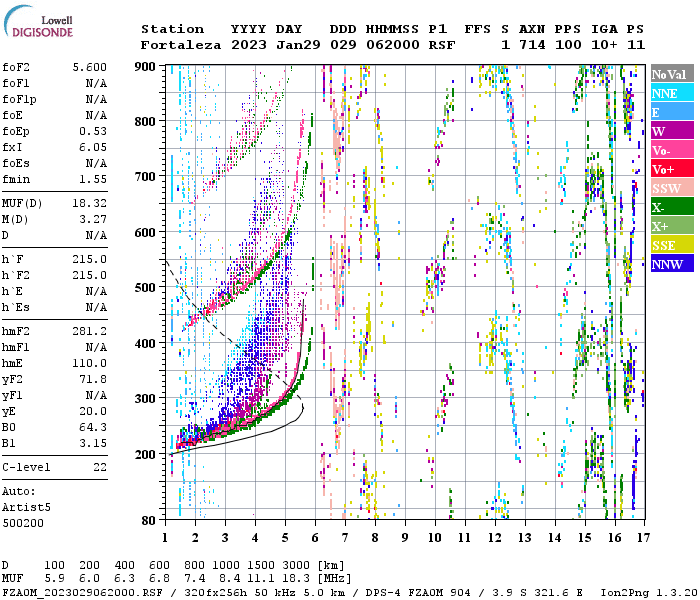700x600 pixels.
Task: Click the foEp value 0.53
Action: pyautogui.click(x=93, y=131)
